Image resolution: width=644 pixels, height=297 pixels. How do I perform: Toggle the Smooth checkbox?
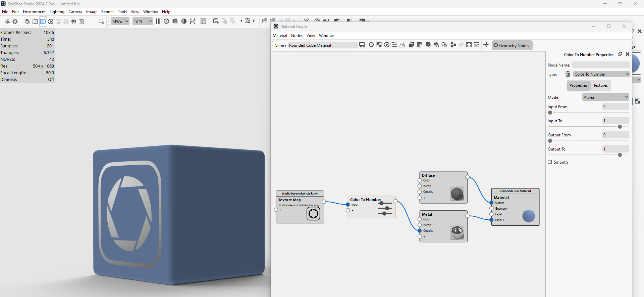pyautogui.click(x=550, y=162)
